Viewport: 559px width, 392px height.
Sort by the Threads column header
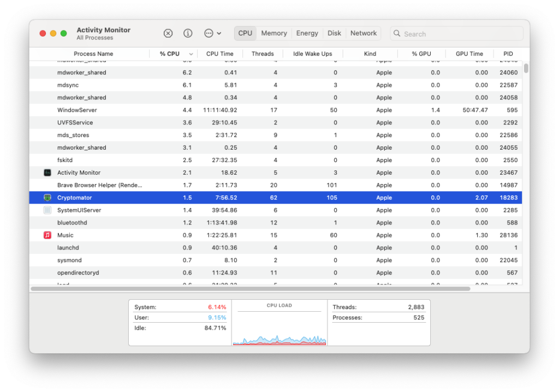point(263,54)
